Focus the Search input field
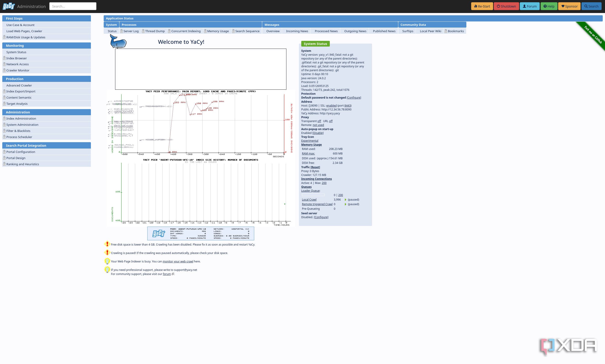The image size is (605, 364). click(x=73, y=6)
